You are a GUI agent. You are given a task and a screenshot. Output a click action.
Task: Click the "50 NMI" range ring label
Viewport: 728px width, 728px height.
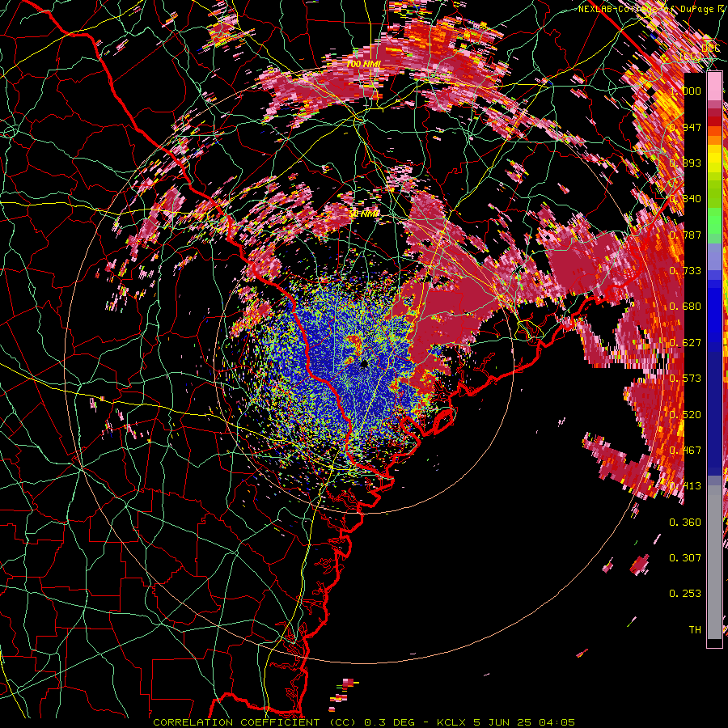363,214
